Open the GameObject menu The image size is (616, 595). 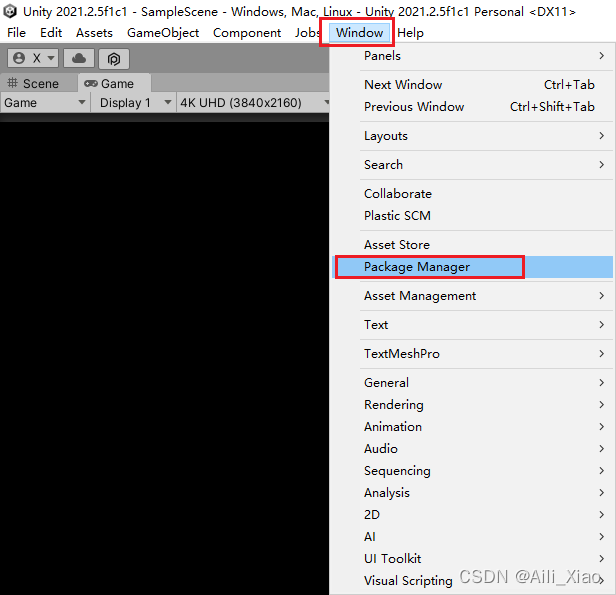pyautogui.click(x=163, y=33)
